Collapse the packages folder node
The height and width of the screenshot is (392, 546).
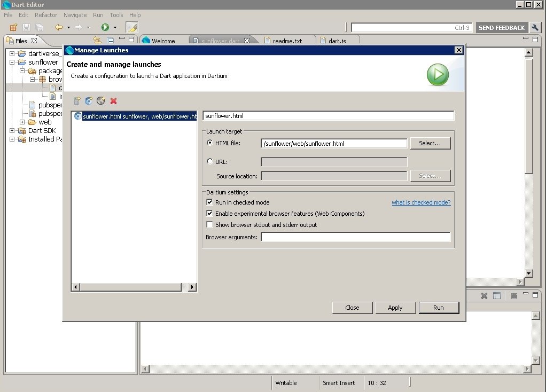click(x=22, y=70)
